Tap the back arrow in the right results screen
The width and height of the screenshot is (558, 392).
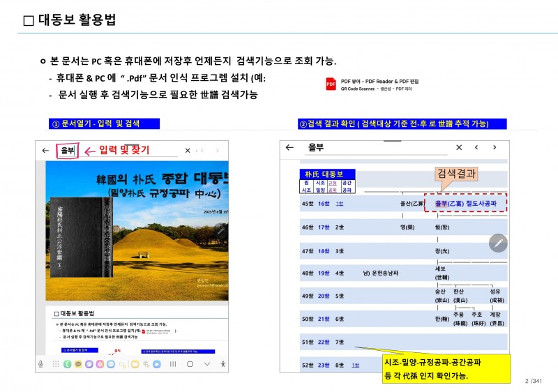289,147
